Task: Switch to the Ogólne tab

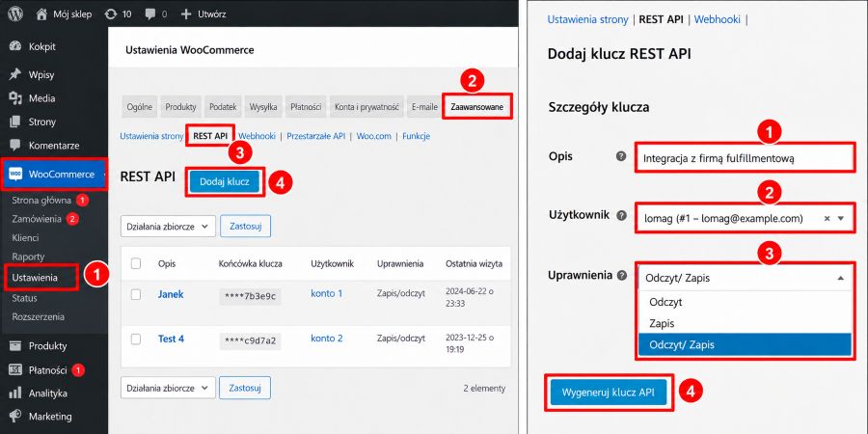Action: pos(140,107)
